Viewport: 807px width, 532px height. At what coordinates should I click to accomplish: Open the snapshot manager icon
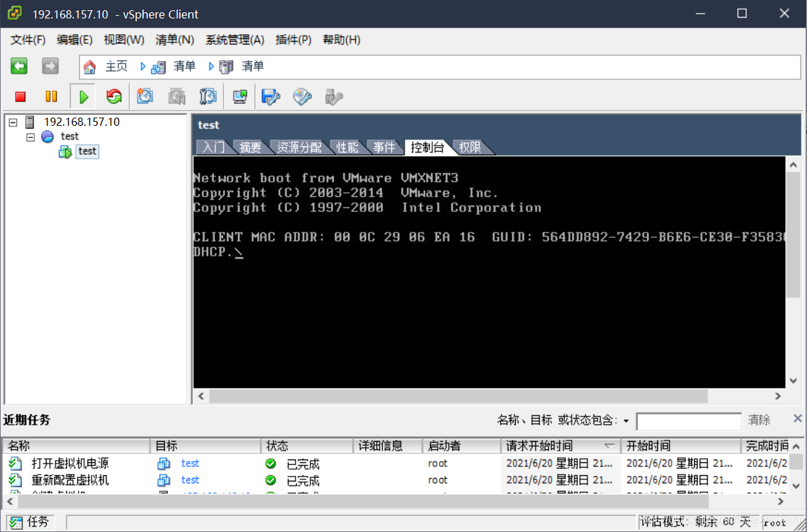coord(208,96)
